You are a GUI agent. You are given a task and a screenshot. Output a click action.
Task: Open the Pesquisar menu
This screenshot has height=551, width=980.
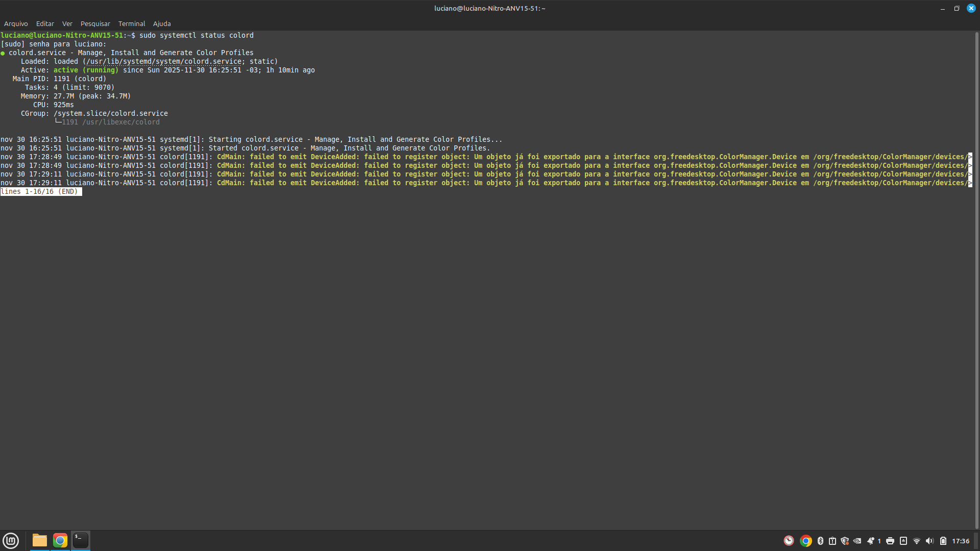click(95, 23)
